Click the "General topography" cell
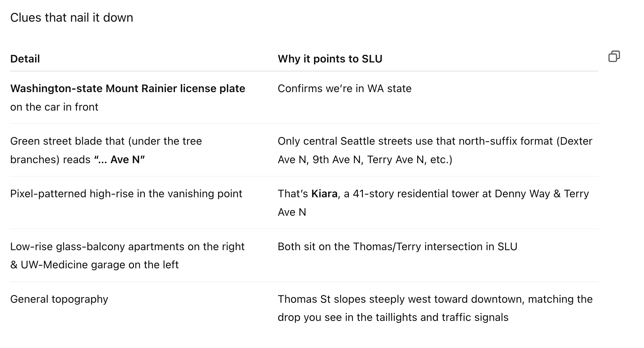This screenshot has width=644, height=348. click(x=59, y=299)
